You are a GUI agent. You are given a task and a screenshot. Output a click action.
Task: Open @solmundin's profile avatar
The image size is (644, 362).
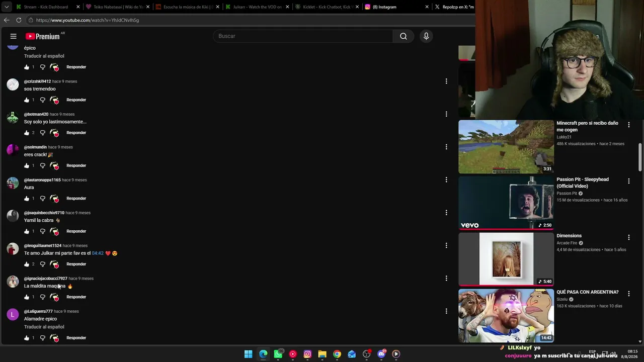(13, 150)
